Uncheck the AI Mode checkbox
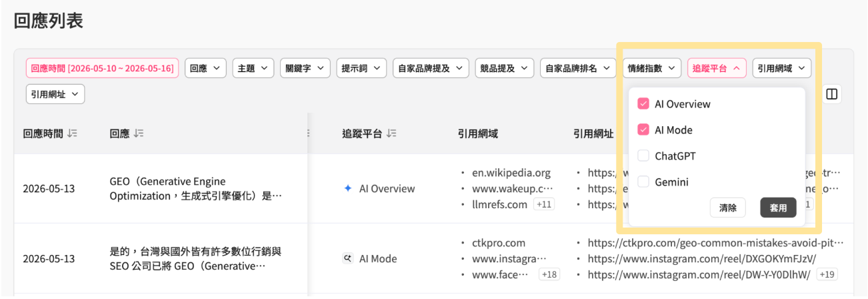This screenshot has height=299, width=868. 643,129
